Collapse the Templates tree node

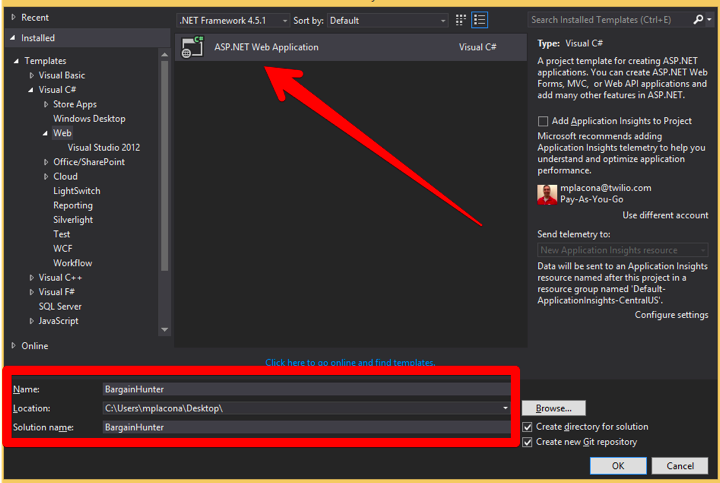pyautogui.click(x=17, y=61)
